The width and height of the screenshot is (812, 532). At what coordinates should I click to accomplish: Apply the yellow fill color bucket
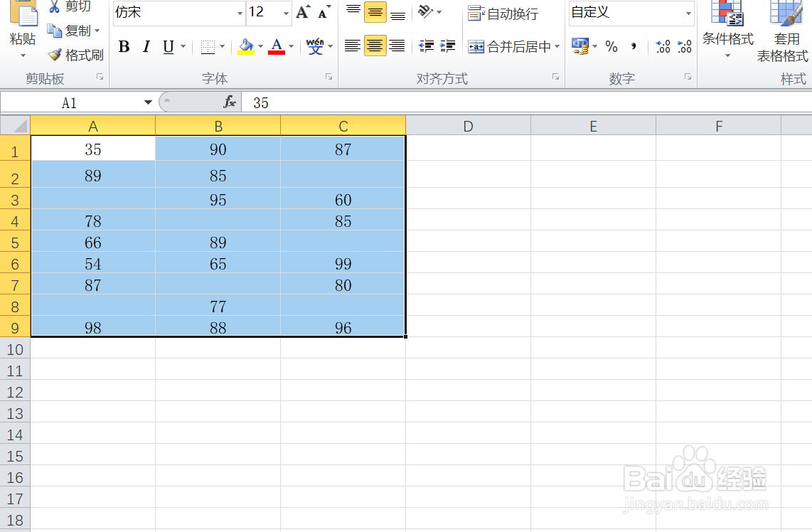[x=246, y=47]
